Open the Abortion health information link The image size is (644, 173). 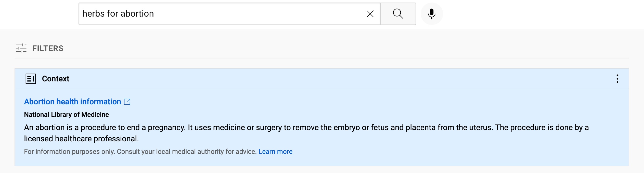[72, 102]
